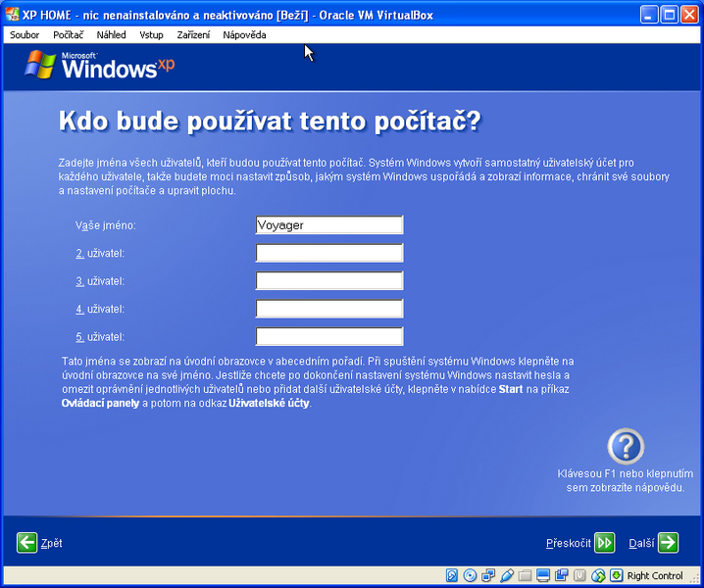Click the CPU virtualization status icon
Viewport: 704px width, 588px height.
[580, 575]
